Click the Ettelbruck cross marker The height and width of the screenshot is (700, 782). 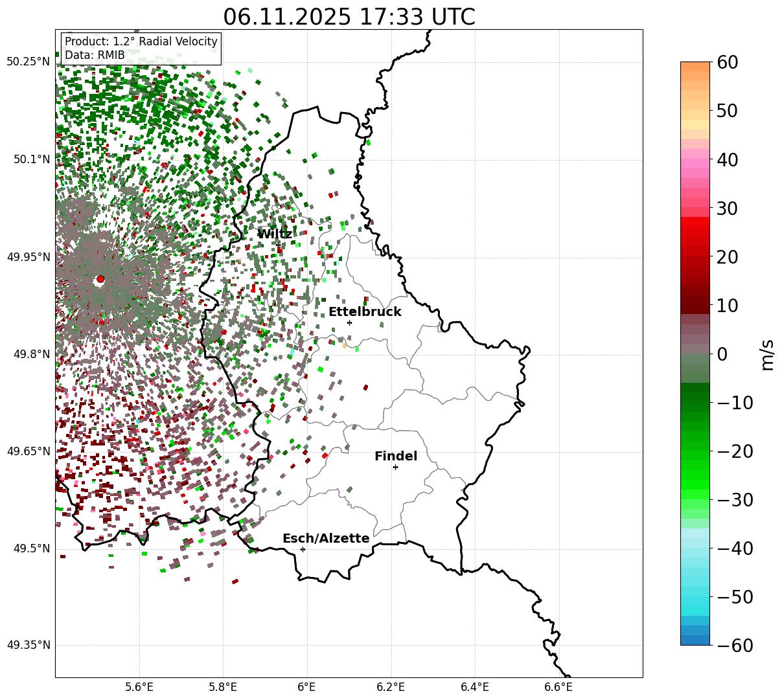point(349,322)
